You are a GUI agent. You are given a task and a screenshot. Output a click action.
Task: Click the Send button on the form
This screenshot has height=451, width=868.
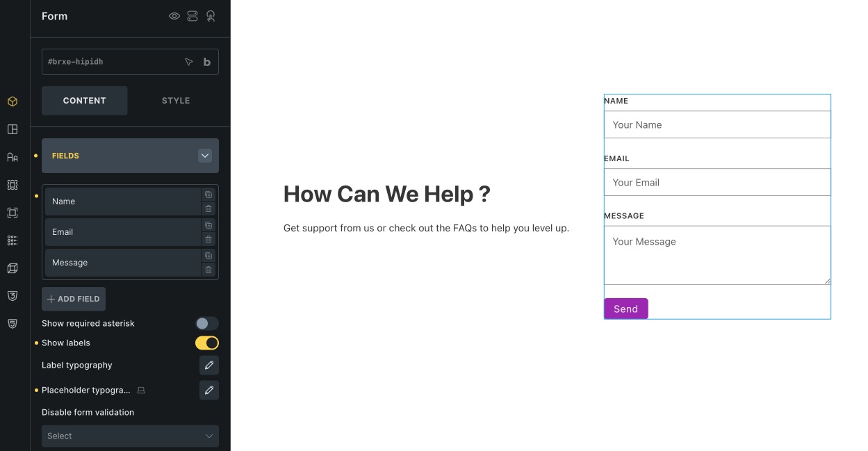click(x=625, y=309)
